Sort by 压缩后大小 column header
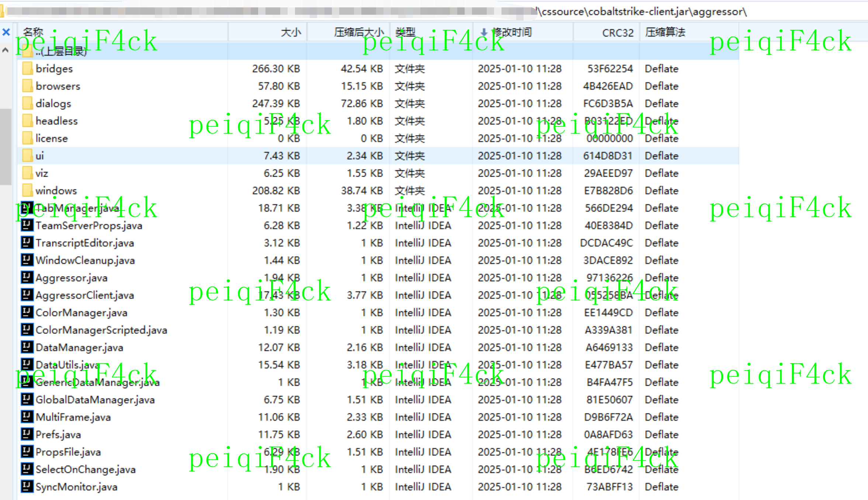Viewport: 868px width, 500px height. (x=348, y=32)
